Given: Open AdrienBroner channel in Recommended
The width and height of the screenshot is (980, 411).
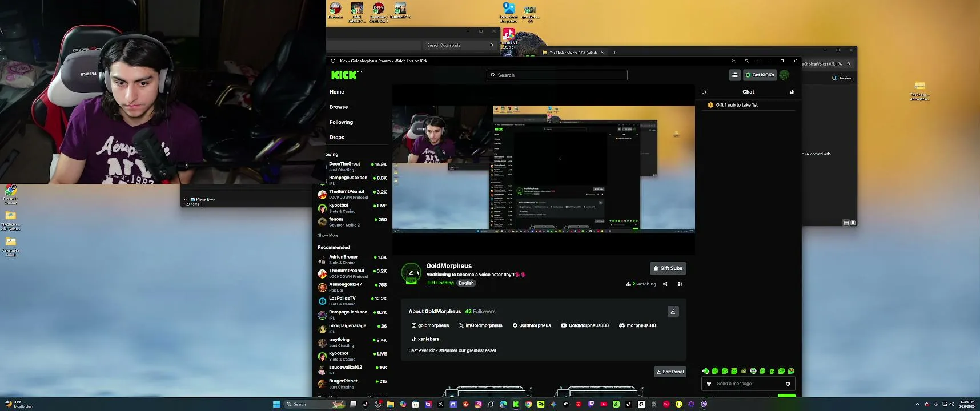Looking at the screenshot, I should pos(352,260).
